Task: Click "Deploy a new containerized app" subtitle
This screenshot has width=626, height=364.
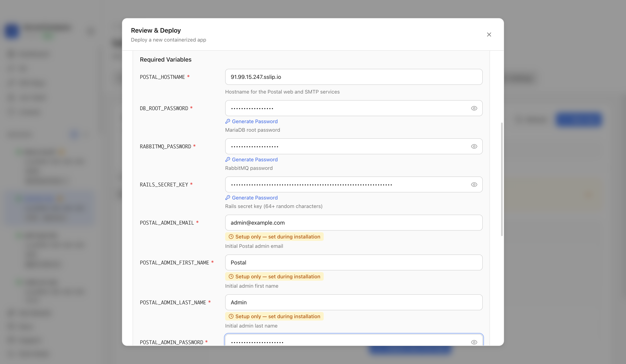Action: tap(168, 40)
